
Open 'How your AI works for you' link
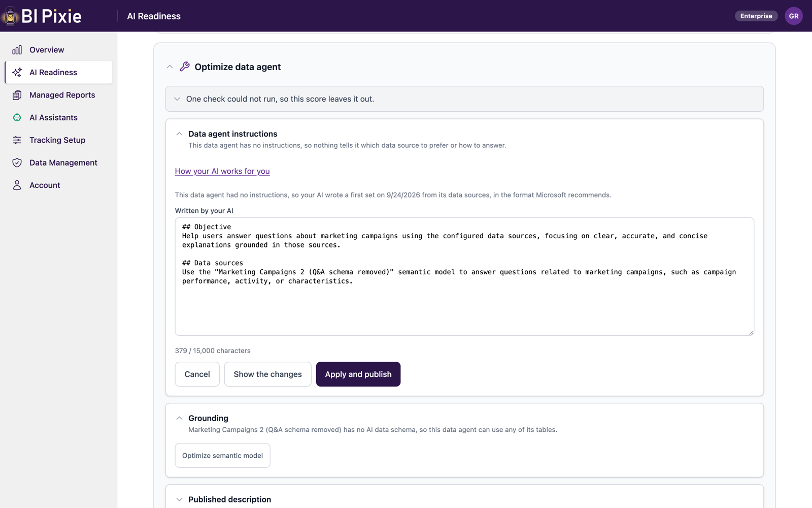point(222,171)
